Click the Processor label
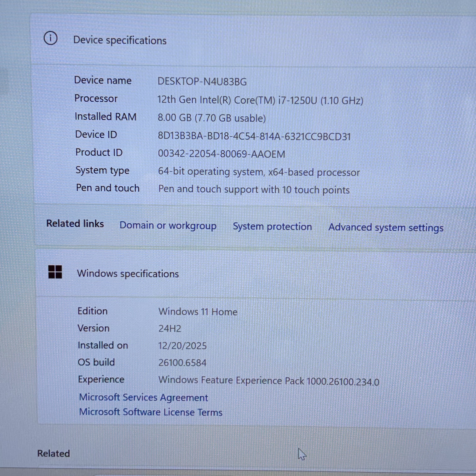 [96, 98]
